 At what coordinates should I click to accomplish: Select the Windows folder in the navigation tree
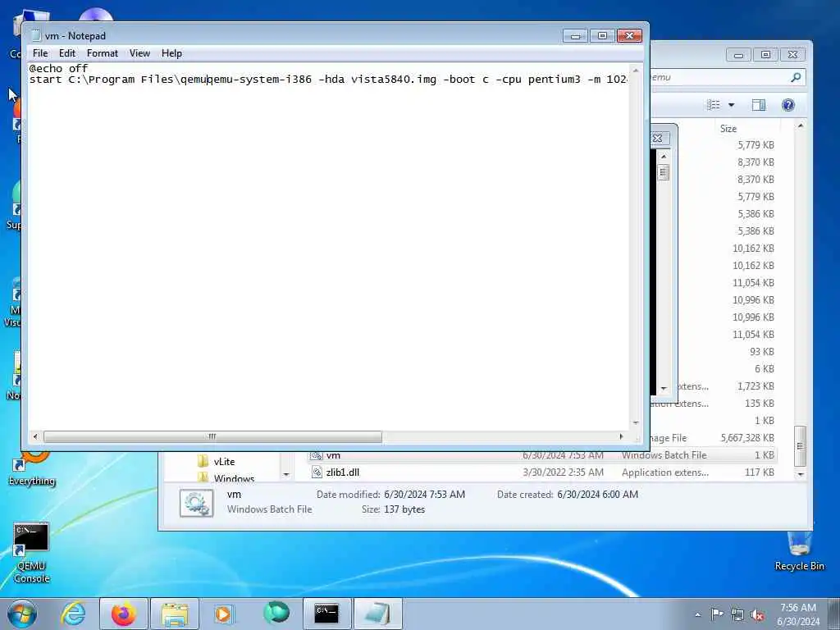(x=234, y=478)
